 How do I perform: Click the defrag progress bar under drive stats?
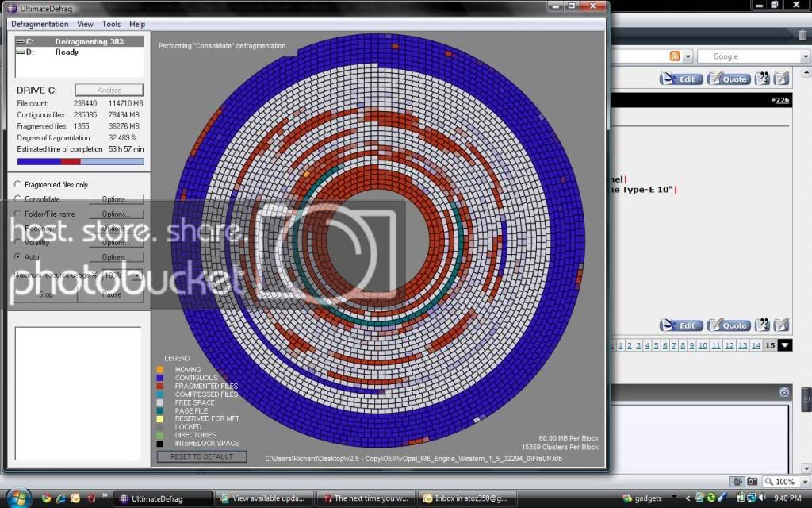coord(80,162)
